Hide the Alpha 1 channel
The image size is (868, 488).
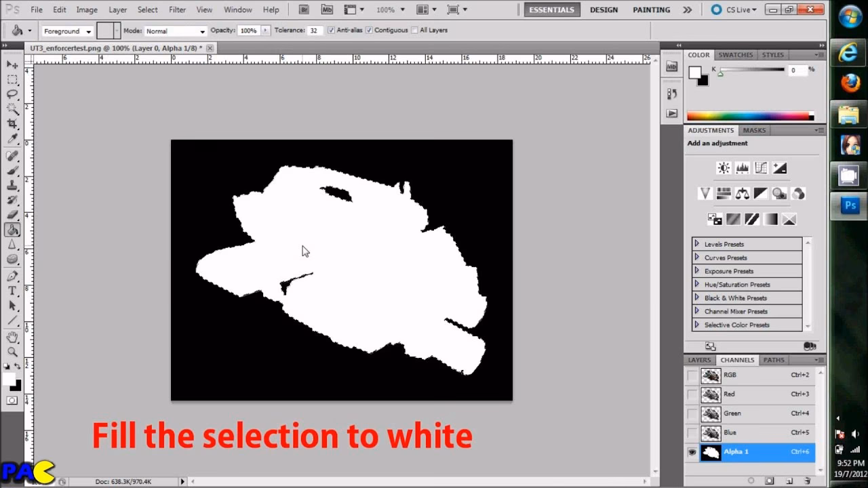[x=692, y=452]
